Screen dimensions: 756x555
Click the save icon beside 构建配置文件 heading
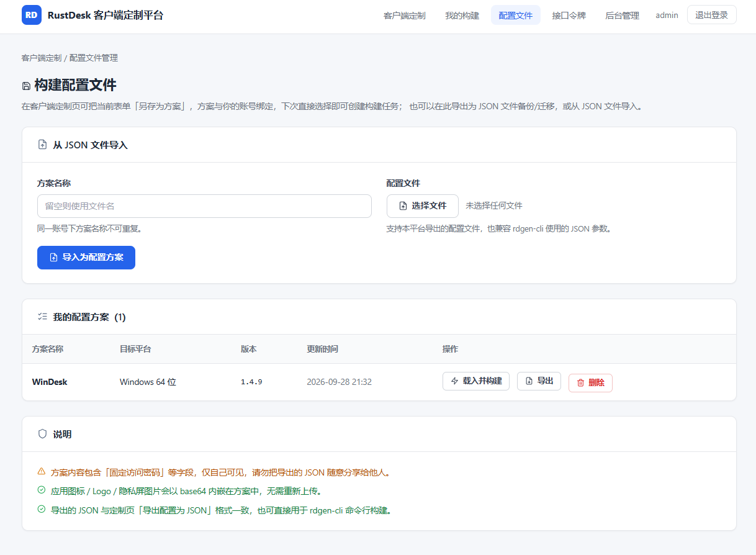point(26,86)
